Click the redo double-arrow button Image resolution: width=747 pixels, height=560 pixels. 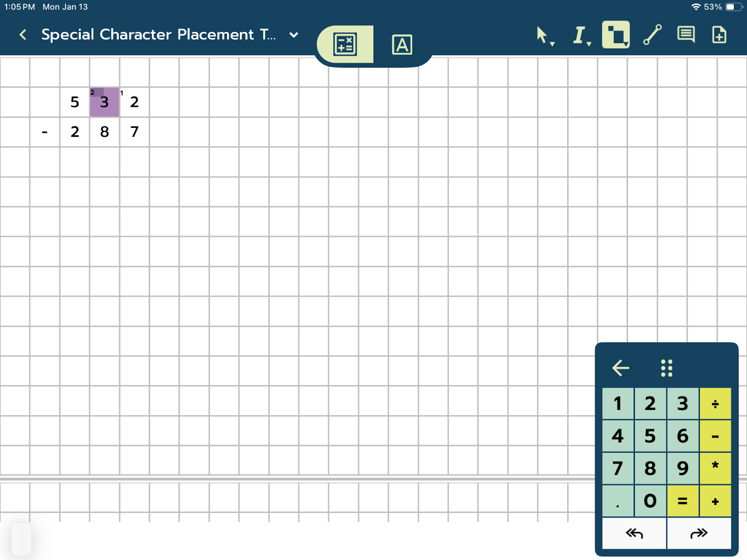[699, 533]
